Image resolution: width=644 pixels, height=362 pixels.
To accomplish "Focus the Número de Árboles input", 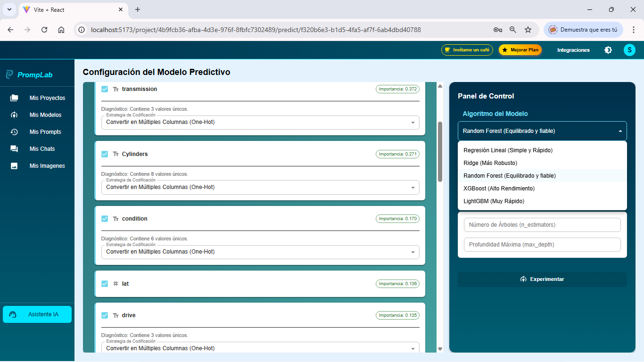I will pos(542,225).
